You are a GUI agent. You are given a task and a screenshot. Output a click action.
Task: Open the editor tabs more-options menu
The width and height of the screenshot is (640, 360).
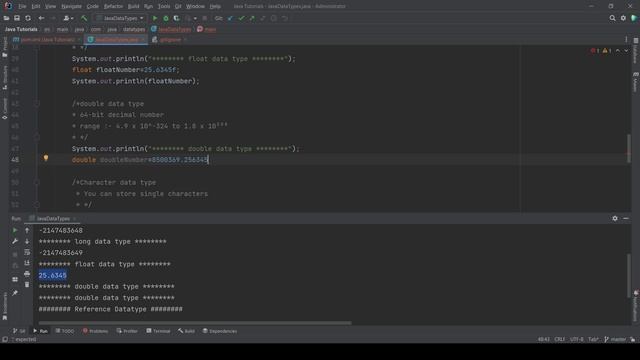click(x=626, y=40)
